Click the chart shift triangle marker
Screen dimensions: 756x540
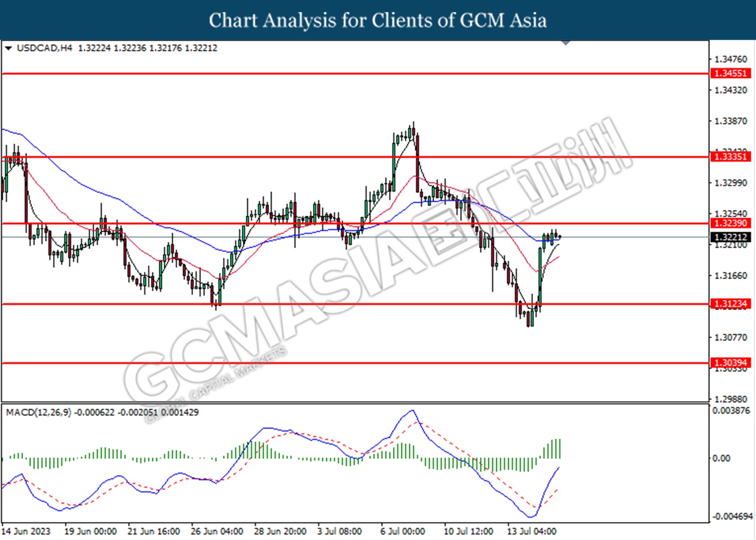(565, 43)
